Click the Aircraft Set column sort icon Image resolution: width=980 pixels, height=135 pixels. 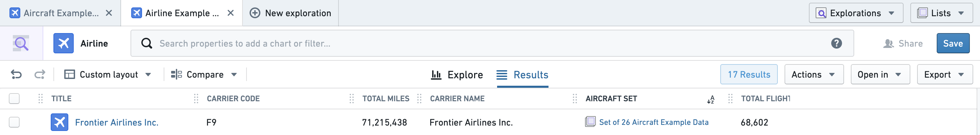click(710, 99)
